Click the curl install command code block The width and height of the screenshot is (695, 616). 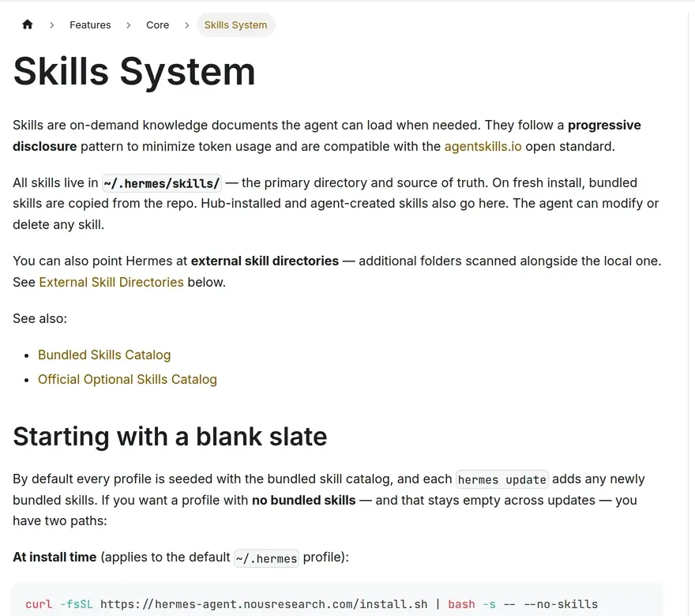point(337,601)
